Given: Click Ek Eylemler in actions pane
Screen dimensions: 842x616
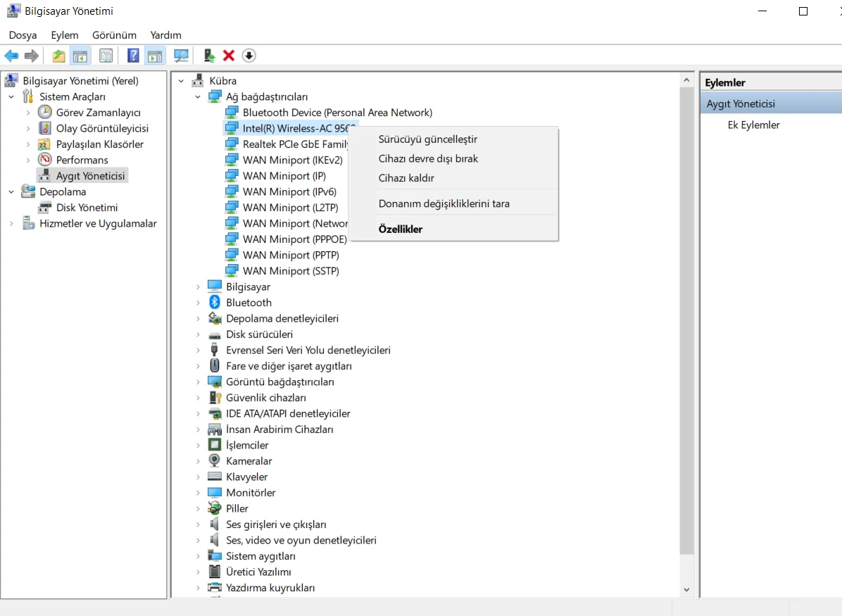Looking at the screenshot, I should click(x=753, y=125).
